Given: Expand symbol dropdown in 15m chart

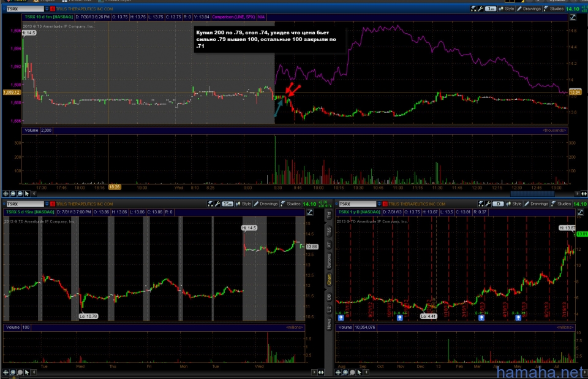Looking at the screenshot, I should [x=47, y=204].
